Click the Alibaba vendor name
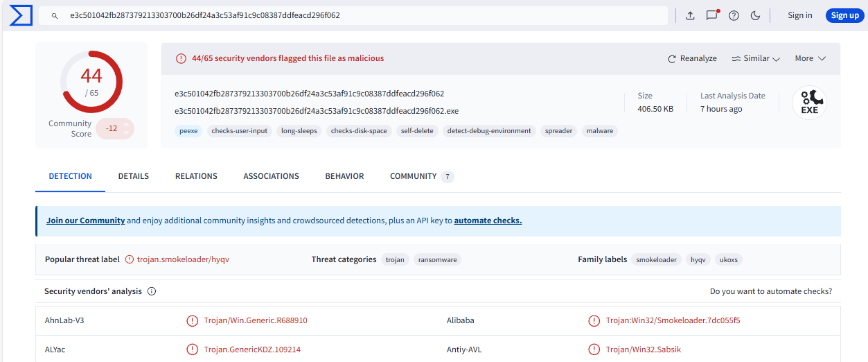 pos(461,320)
